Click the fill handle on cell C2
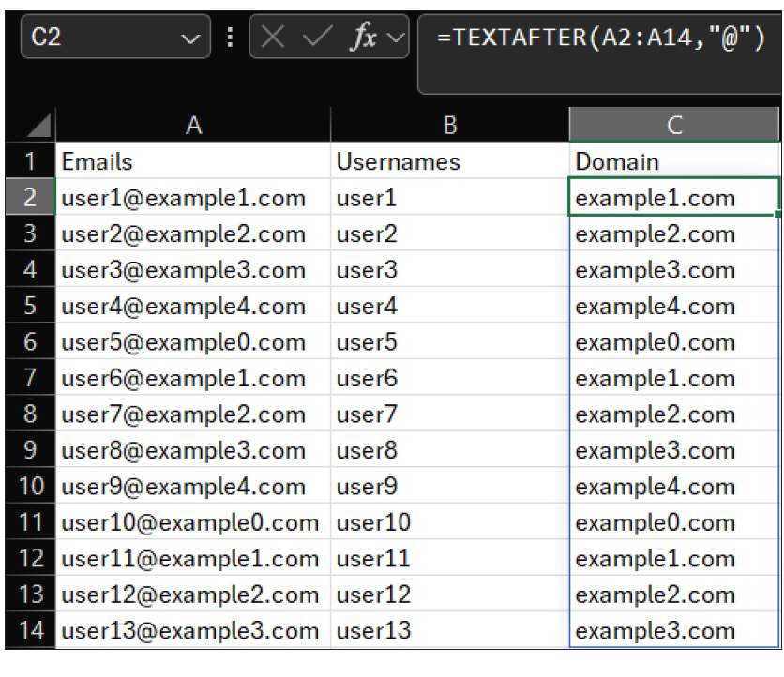 [x=777, y=215]
